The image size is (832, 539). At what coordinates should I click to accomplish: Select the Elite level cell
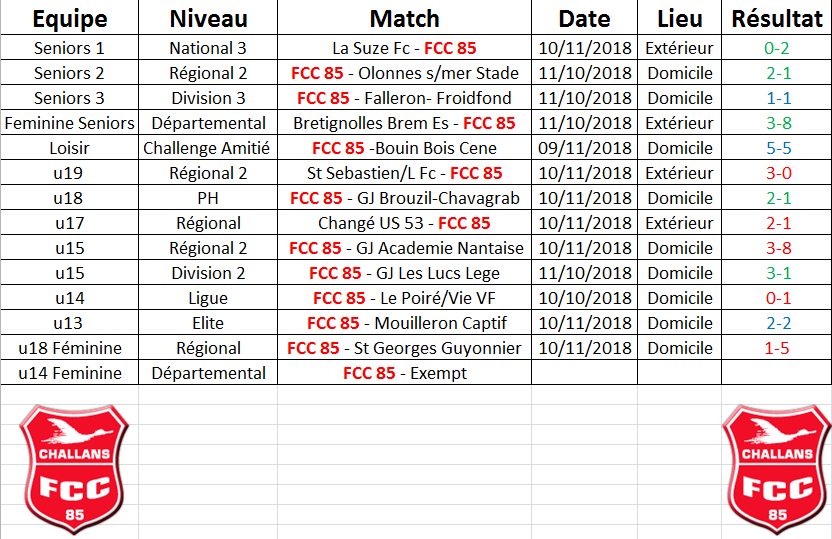tap(208, 323)
